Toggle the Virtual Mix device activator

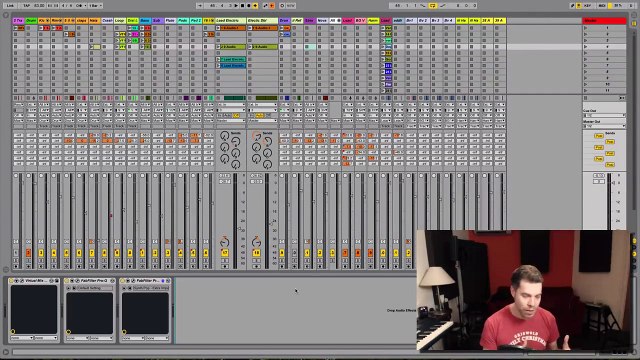(x=11, y=281)
